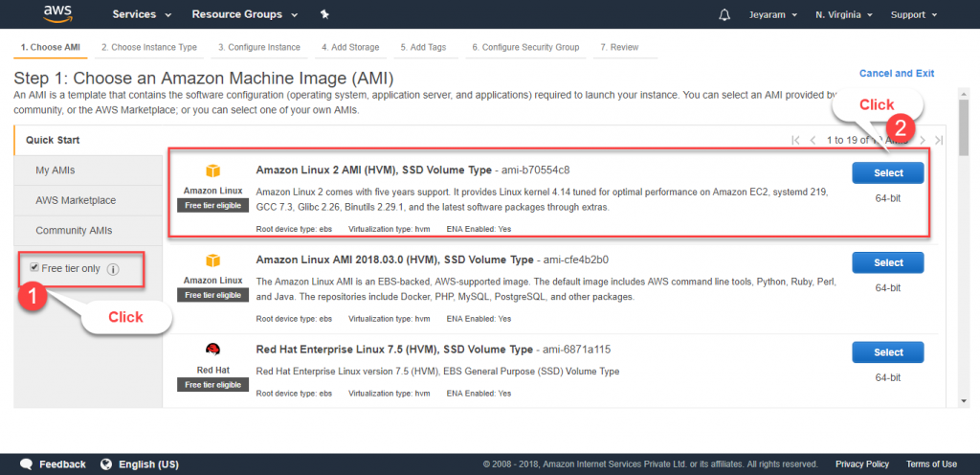Click the globe language icon
The height and width of the screenshot is (475, 980).
pos(106,464)
